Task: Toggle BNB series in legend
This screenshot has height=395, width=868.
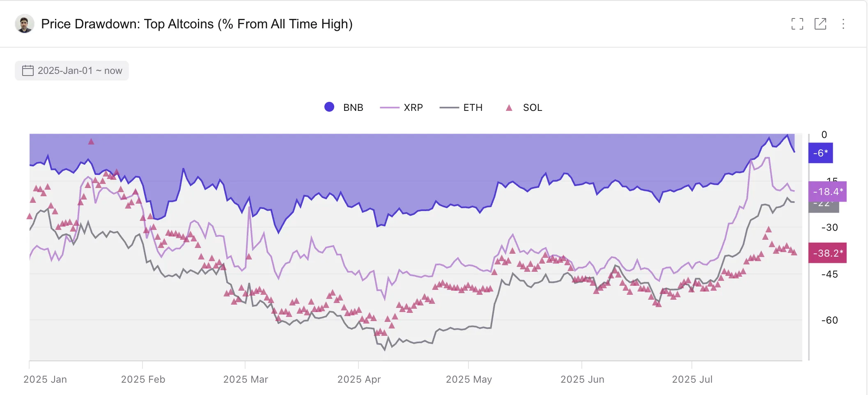Action: (x=353, y=108)
